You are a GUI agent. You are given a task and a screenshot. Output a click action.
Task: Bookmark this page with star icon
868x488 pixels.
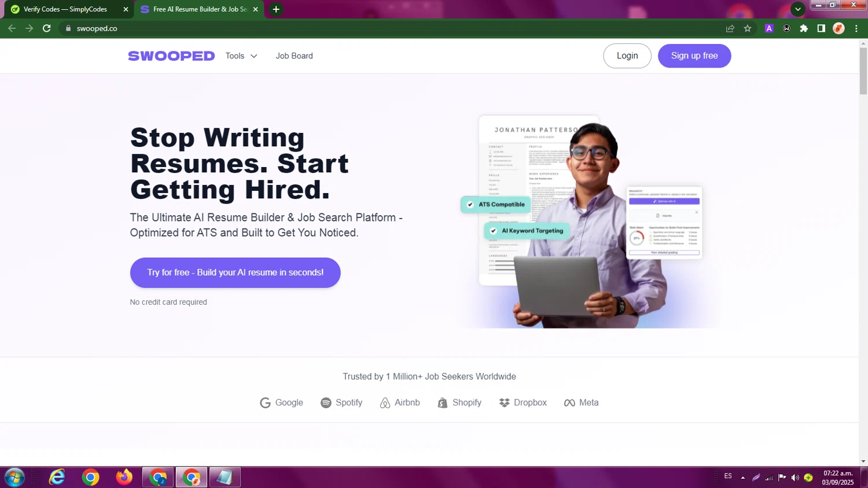tap(748, 28)
